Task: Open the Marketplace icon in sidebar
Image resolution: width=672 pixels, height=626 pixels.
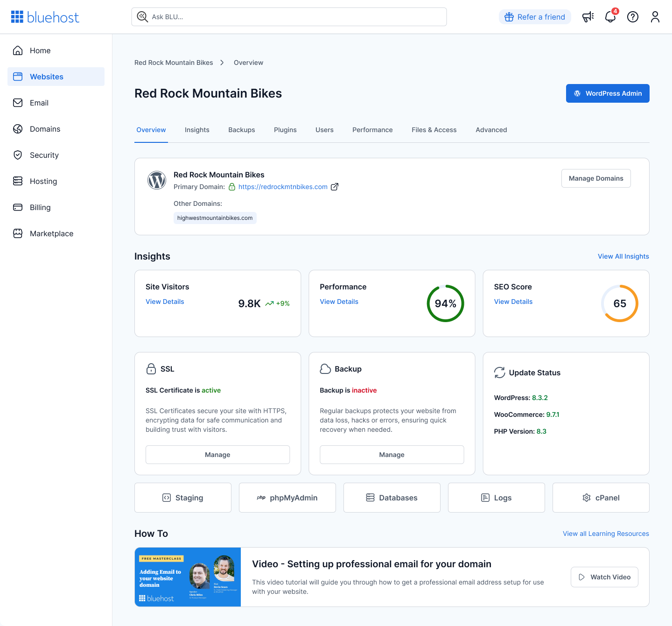Action: (x=18, y=233)
